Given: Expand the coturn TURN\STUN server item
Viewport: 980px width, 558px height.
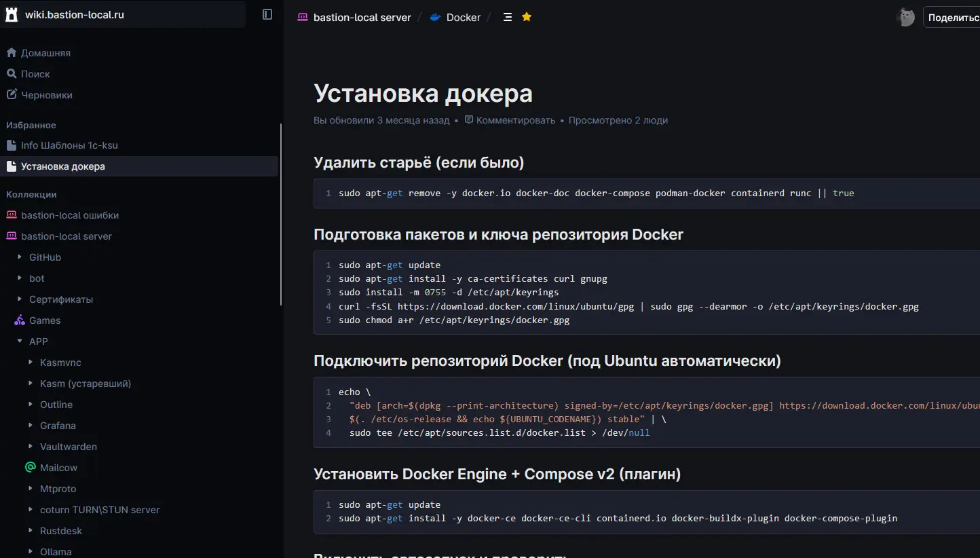Looking at the screenshot, I should (x=31, y=510).
